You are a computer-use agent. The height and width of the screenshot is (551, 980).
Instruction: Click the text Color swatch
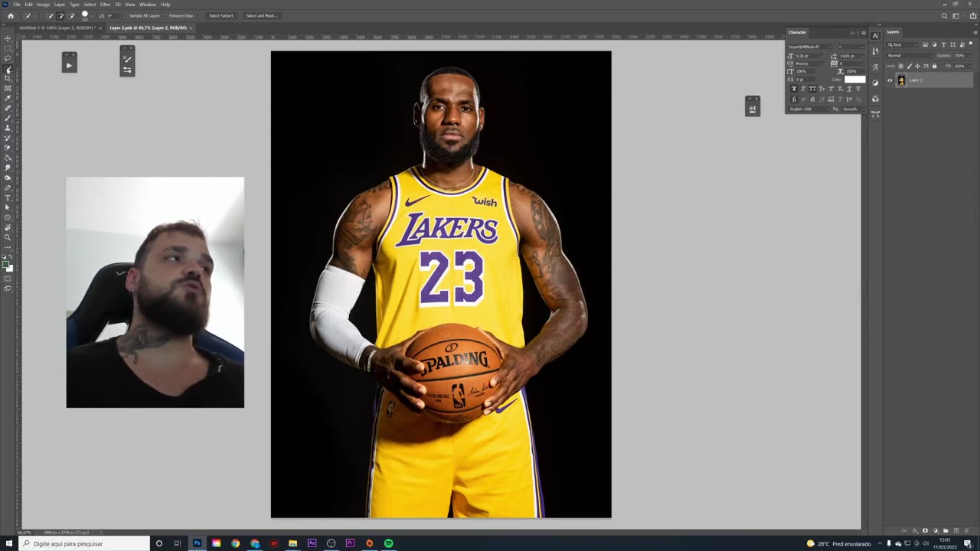coord(855,80)
